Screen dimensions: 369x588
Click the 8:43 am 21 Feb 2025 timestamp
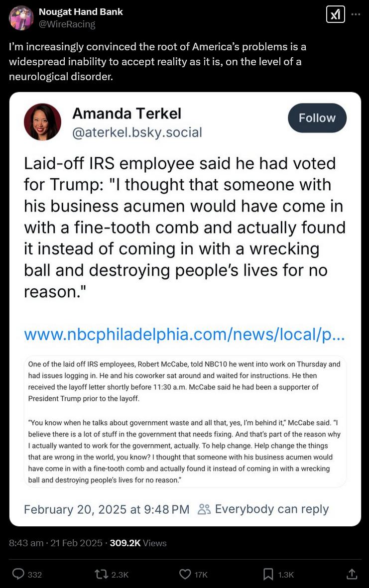tap(56, 543)
